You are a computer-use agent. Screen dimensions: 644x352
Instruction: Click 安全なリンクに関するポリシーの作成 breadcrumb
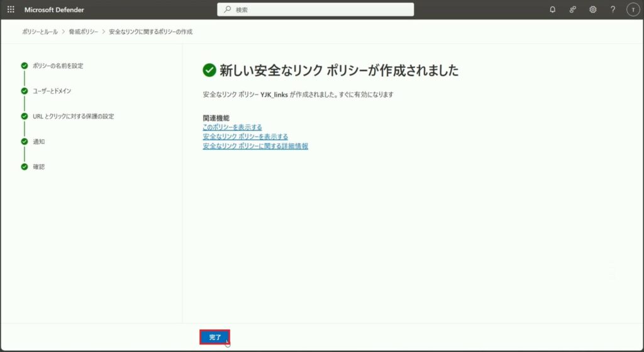151,31
